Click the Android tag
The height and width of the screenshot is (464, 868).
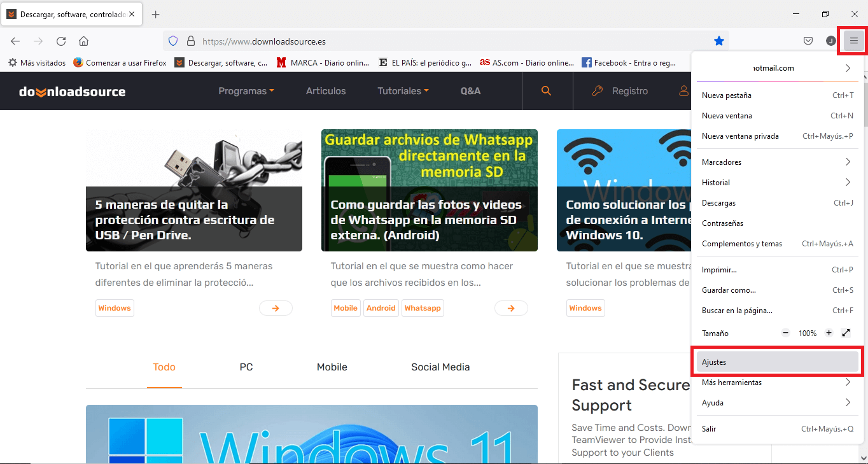(x=381, y=308)
